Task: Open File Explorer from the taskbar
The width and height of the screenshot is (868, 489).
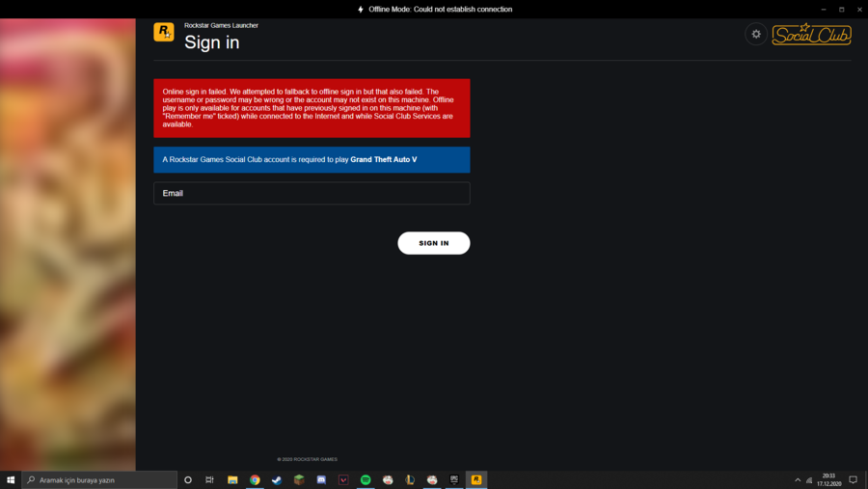Action: click(232, 479)
